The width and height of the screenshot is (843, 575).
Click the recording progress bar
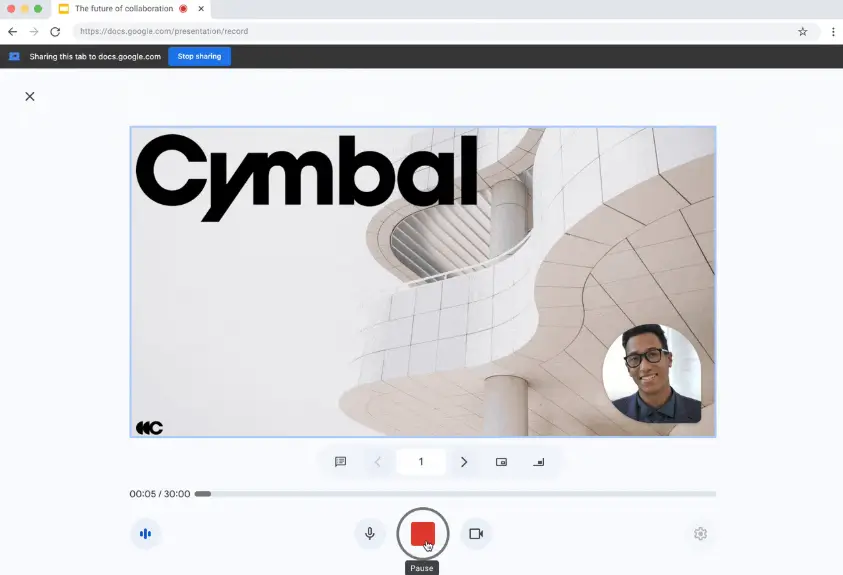[x=455, y=494]
